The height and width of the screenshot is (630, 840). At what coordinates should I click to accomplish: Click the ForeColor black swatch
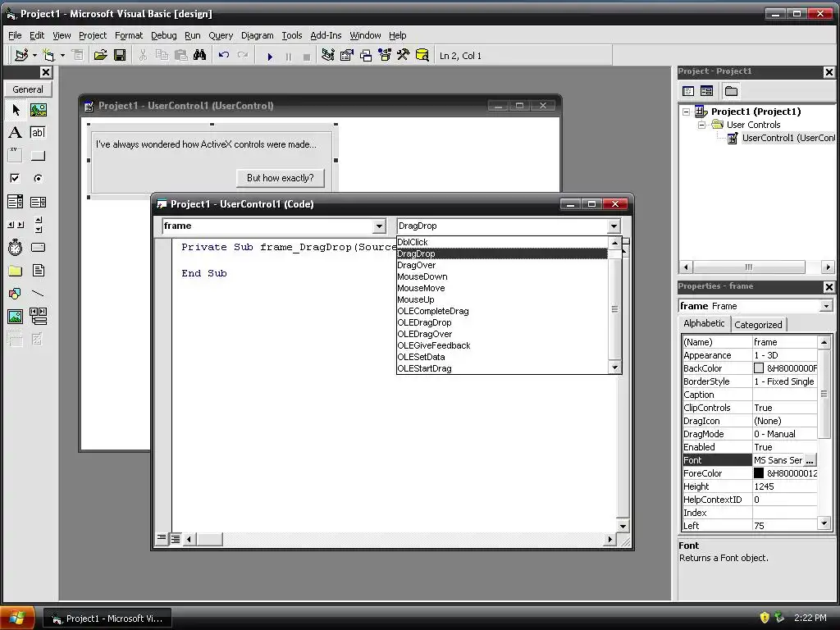[x=759, y=473]
